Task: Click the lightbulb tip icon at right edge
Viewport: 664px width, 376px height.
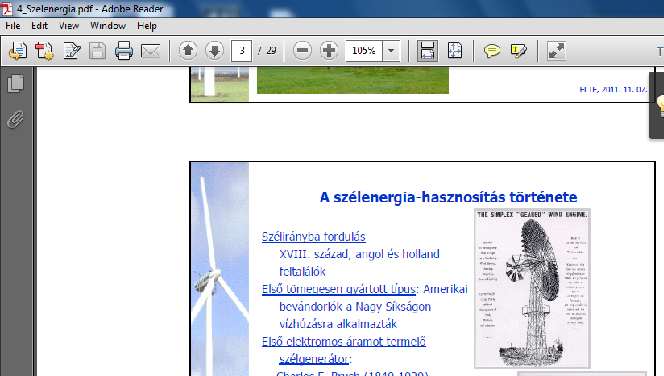Action: pyautogui.click(x=660, y=105)
